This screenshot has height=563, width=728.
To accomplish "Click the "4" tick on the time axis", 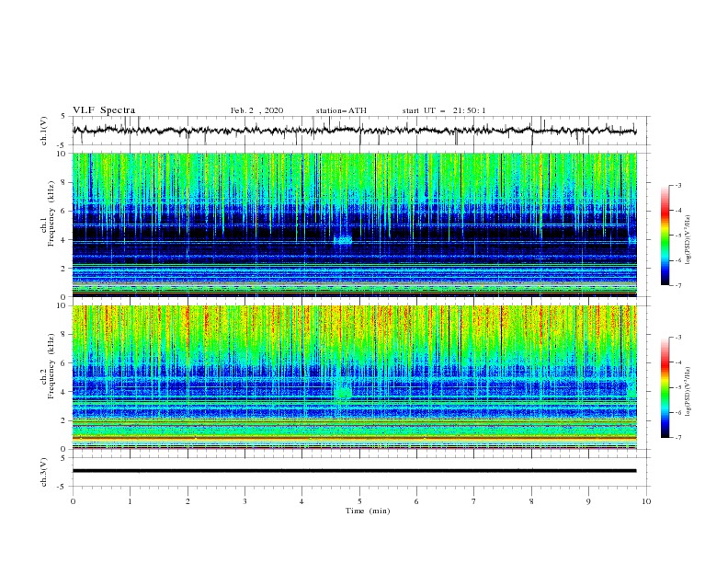I will tap(301, 501).
